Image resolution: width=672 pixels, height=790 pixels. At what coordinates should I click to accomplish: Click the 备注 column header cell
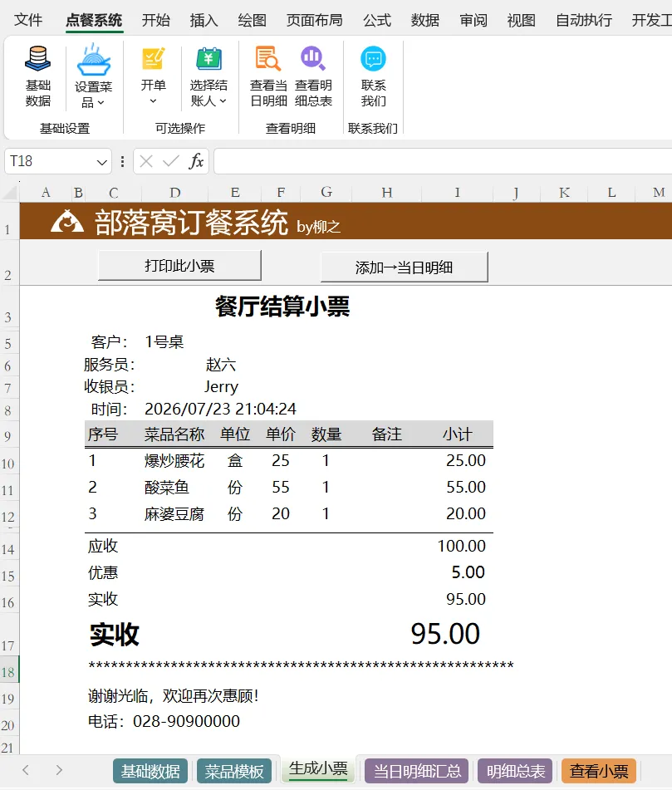click(386, 434)
